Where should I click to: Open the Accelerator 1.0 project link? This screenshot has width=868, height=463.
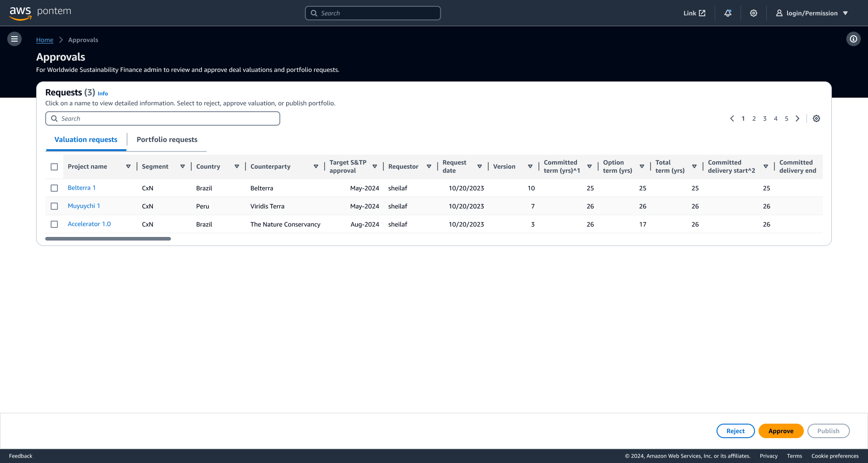89,224
